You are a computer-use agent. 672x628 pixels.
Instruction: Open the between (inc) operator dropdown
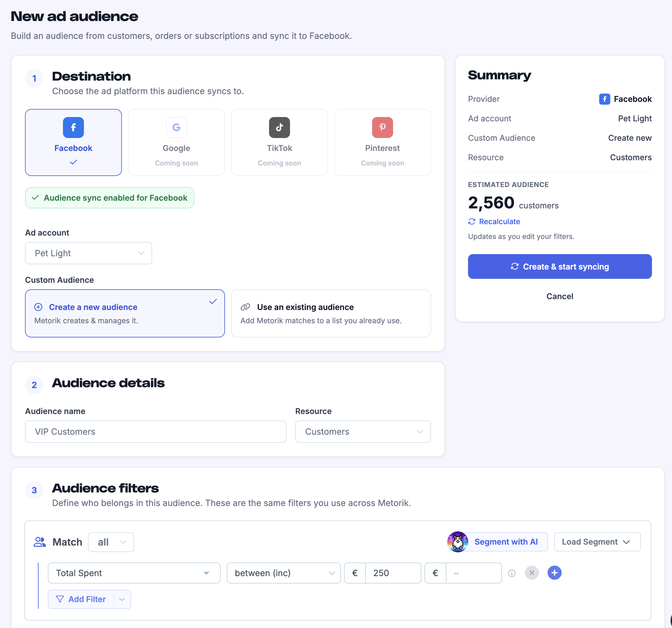click(x=284, y=573)
